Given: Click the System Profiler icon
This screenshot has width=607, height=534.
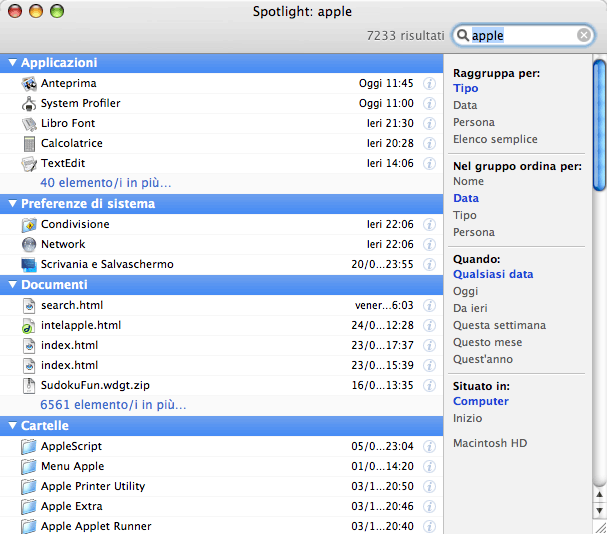Looking at the screenshot, I should tap(29, 103).
